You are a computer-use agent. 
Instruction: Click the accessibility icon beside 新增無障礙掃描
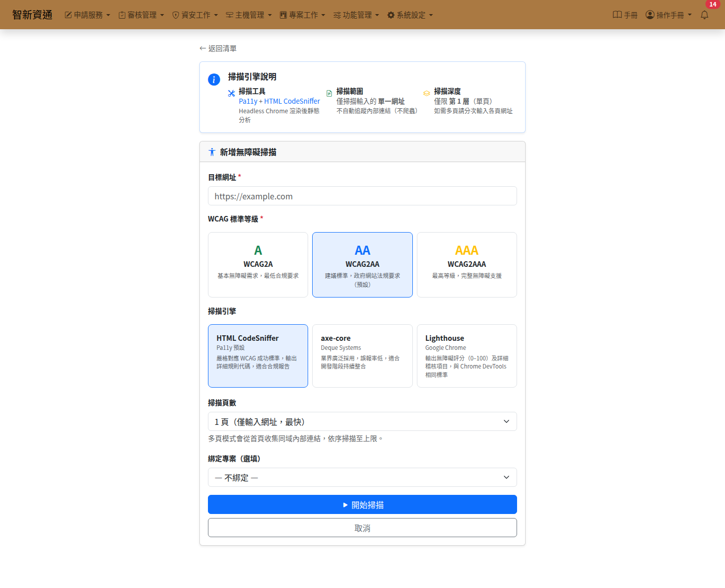(x=212, y=152)
